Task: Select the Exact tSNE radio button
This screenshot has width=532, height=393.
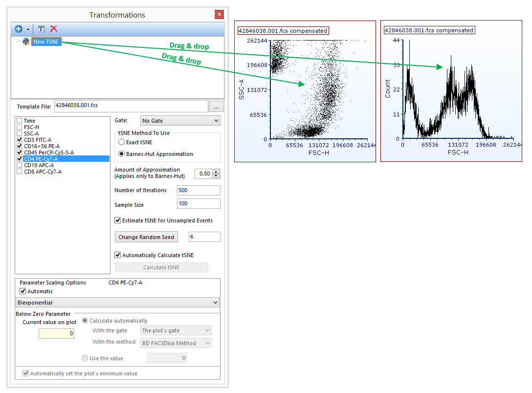Action: 121,142
